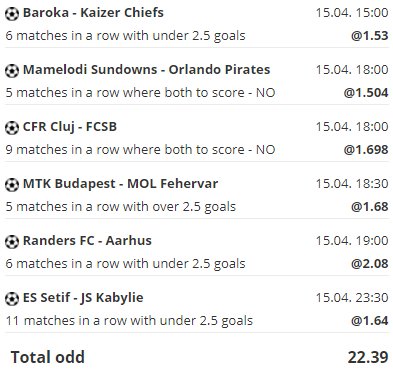393x375 pixels.
Task: Select the @1.53 odd for Baroka
Action: (369, 36)
